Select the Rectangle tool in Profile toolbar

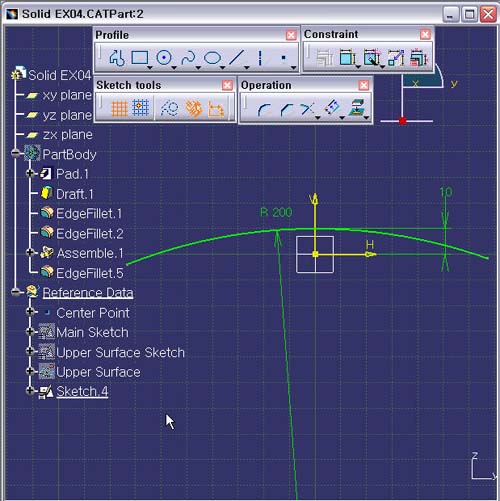[x=140, y=58]
